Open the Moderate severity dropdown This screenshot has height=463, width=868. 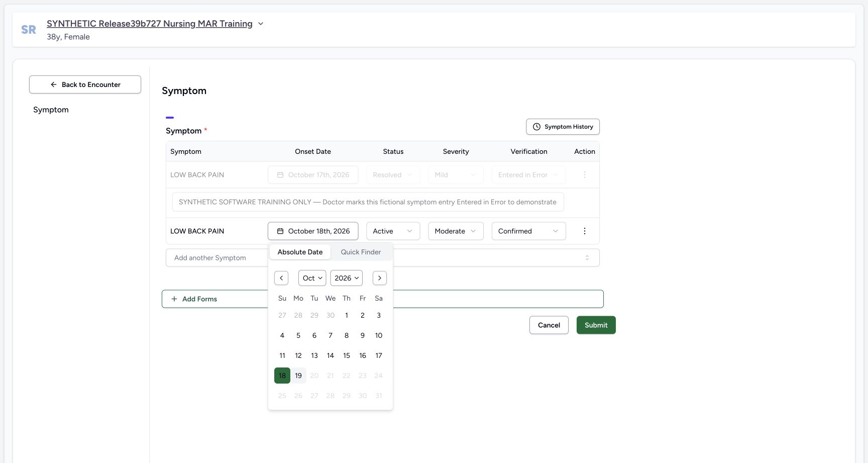[x=456, y=231]
